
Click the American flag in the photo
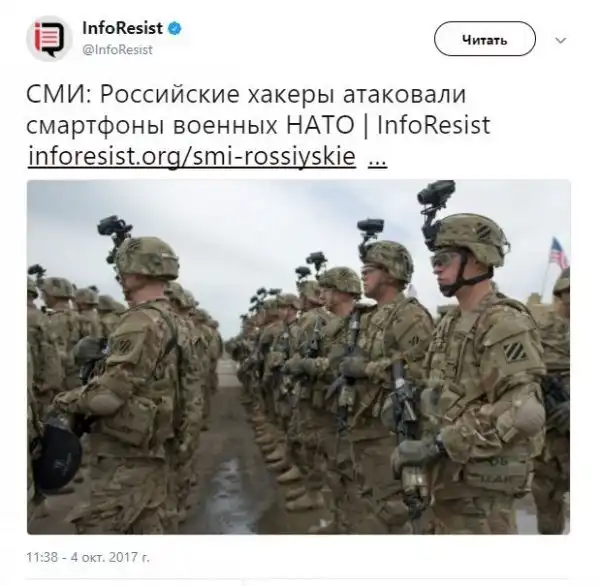558,254
